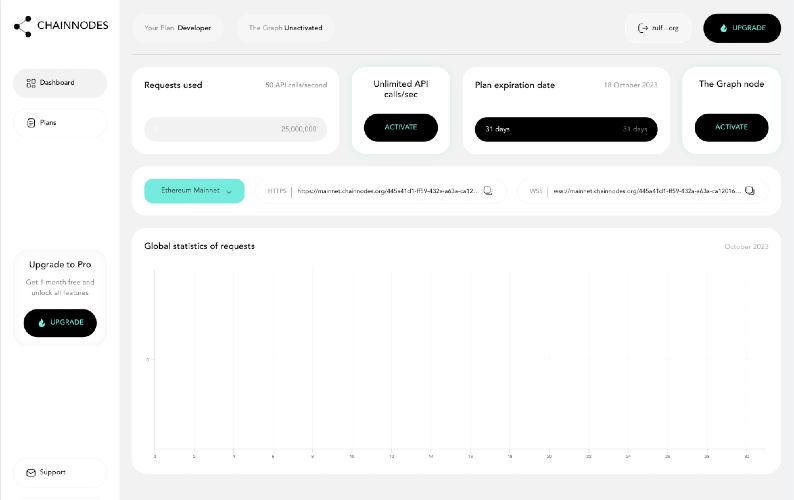Click the flame icon in sidebar Upgrade button

[42, 323]
